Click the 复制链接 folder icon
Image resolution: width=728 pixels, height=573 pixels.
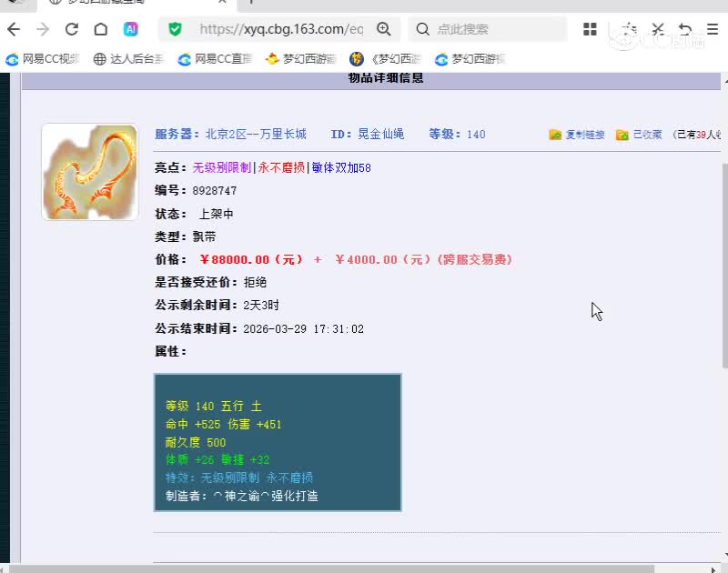(x=555, y=135)
